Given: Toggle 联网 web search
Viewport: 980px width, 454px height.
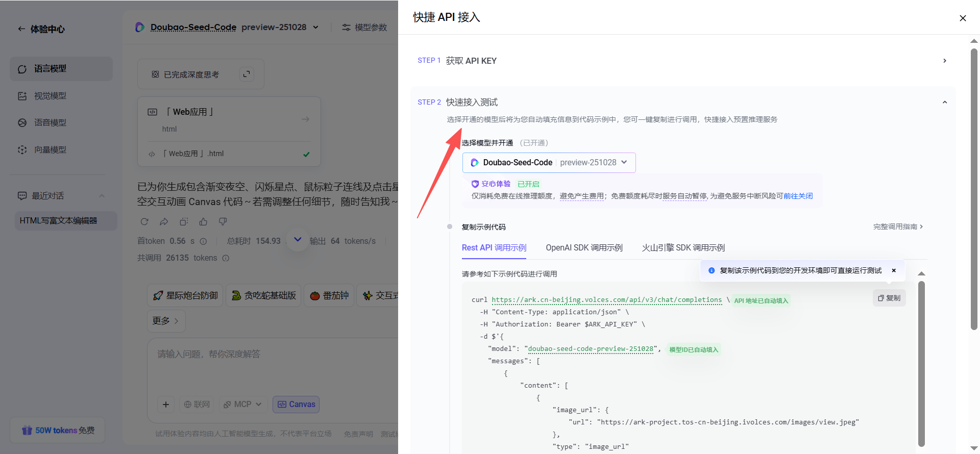Looking at the screenshot, I should pyautogui.click(x=197, y=405).
